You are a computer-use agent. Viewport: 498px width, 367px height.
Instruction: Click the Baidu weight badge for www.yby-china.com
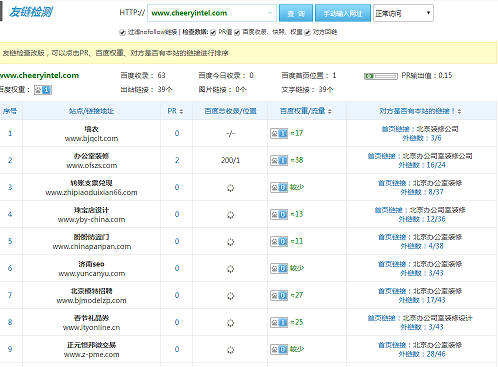279,214
